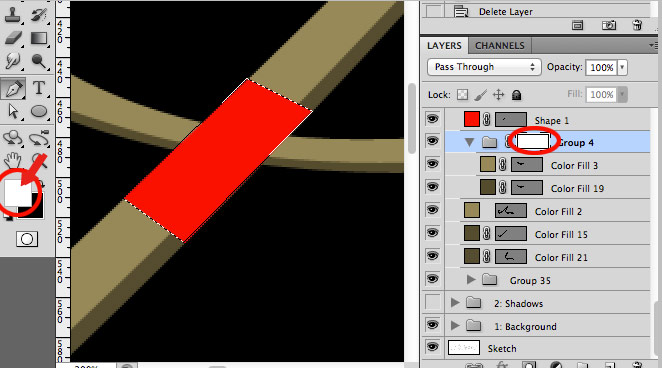The height and width of the screenshot is (368, 662).
Task: Click the lock all padlock icon
Action: pyautogui.click(x=516, y=95)
